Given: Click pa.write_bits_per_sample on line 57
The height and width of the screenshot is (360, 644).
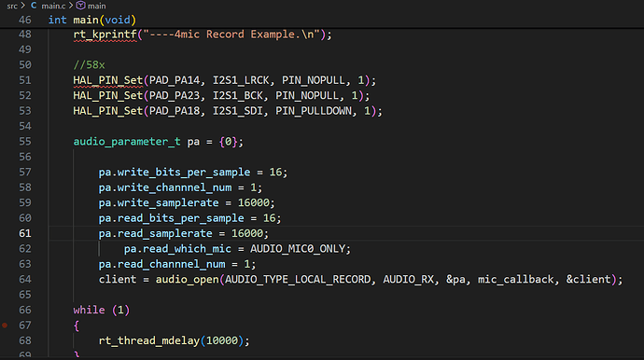Looking at the screenshot, I should coord(175,172).
